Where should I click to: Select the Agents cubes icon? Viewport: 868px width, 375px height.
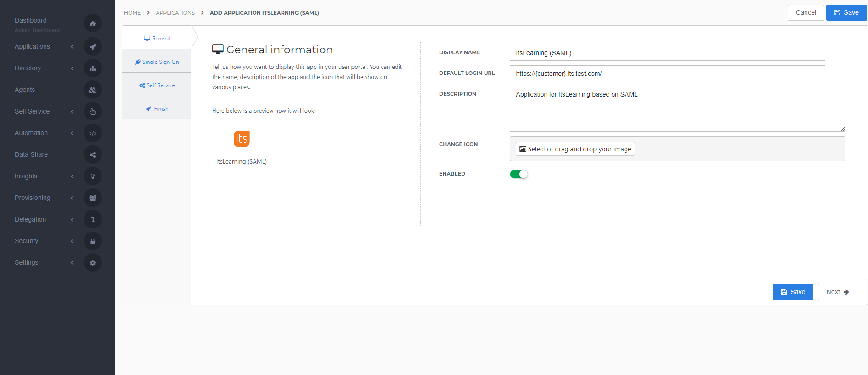[93, 90]
